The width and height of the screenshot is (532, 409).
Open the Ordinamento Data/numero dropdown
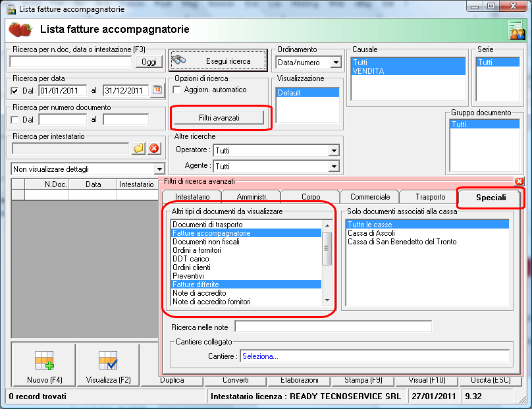[x=336, y=62]
